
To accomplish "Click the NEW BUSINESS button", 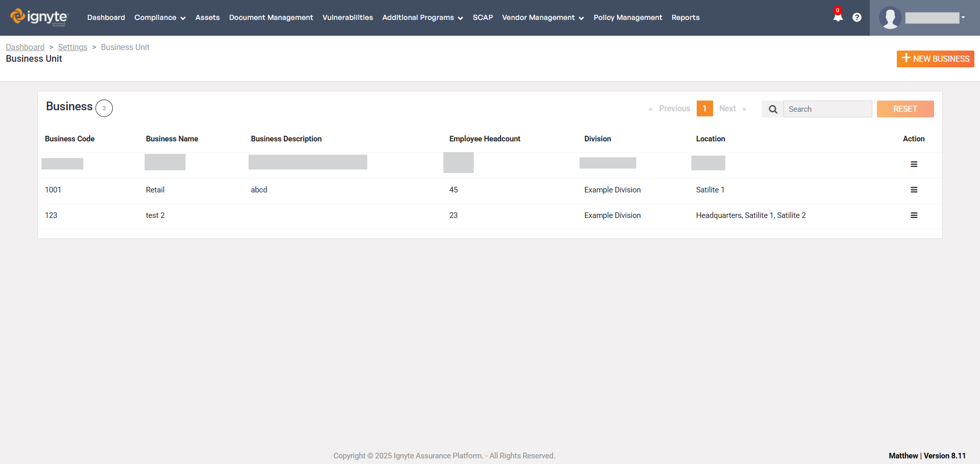I will (x=936, y=59).
